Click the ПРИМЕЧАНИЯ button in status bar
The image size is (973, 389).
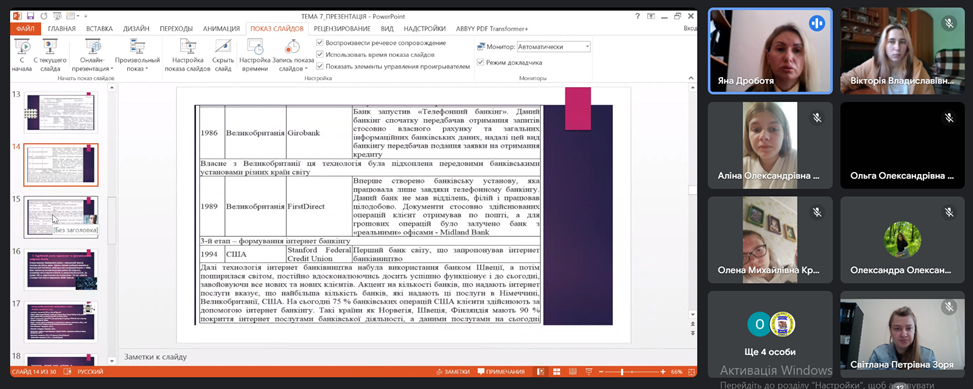[x=501, y=372]
